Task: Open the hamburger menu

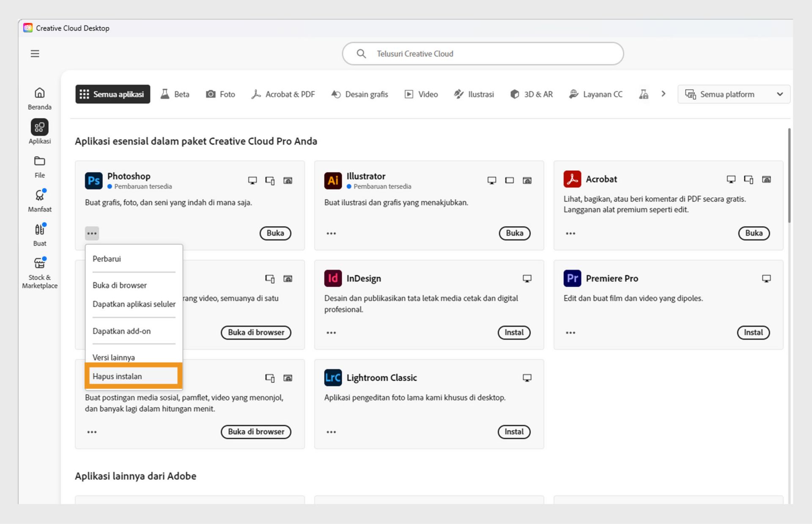Action: click(34, 53)
